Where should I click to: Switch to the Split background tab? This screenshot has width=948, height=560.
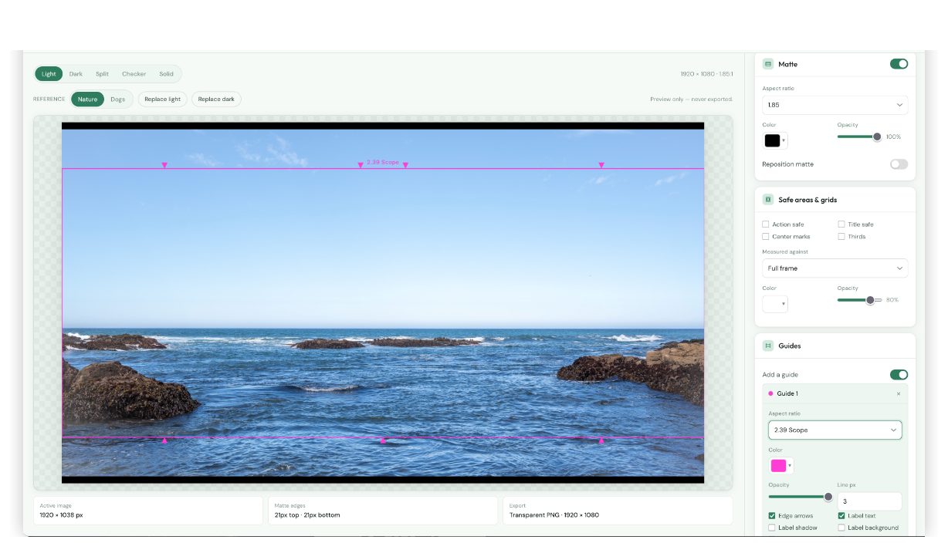click(102, 74)
